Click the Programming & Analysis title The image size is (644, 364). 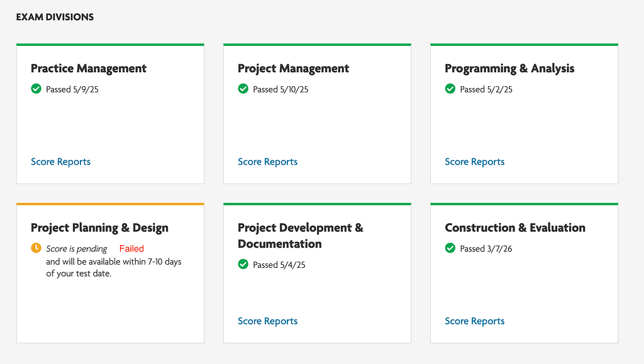tap(509, 69)
